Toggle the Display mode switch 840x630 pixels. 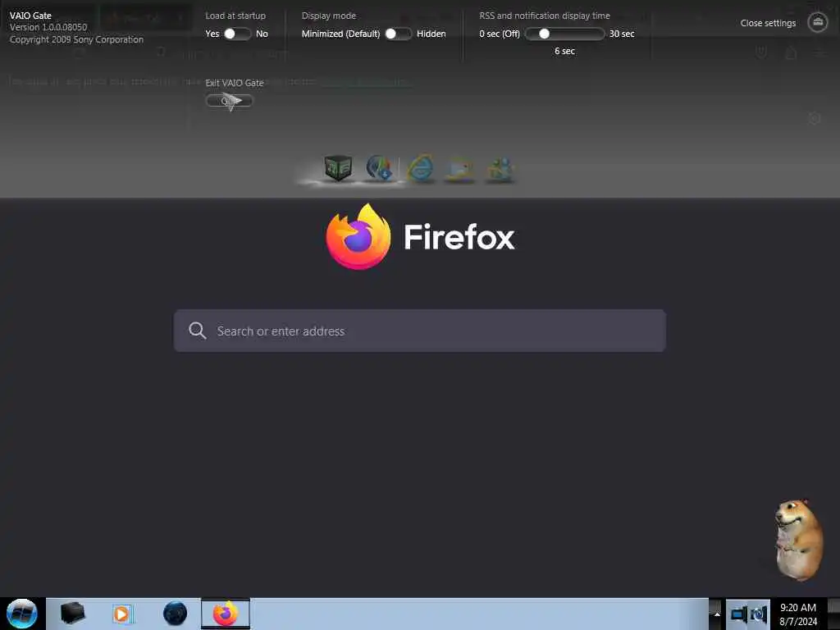[x=398, y=34]
